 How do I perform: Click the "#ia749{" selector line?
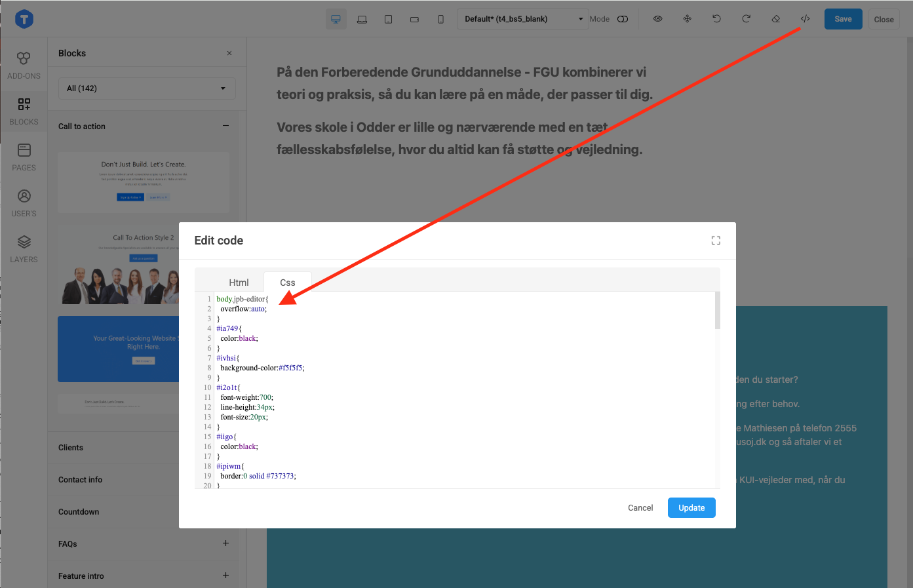coord(229,328)
